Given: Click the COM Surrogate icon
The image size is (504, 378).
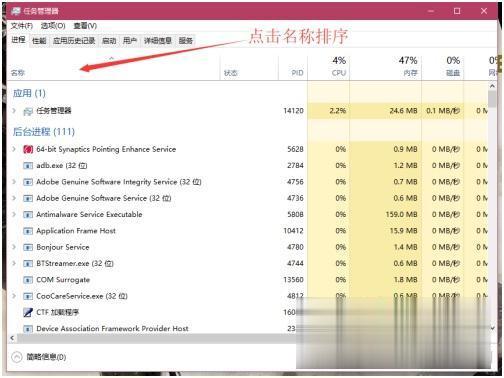Looking at the screenshot, I should point(28,280).
